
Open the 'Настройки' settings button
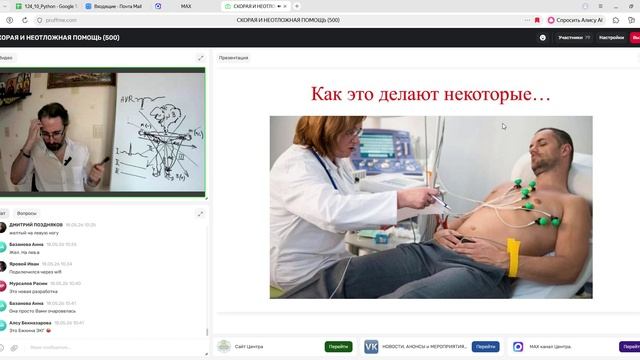611,38
